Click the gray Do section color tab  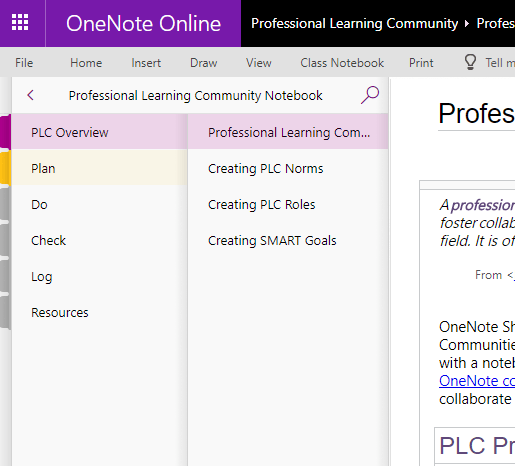(5, 204)
